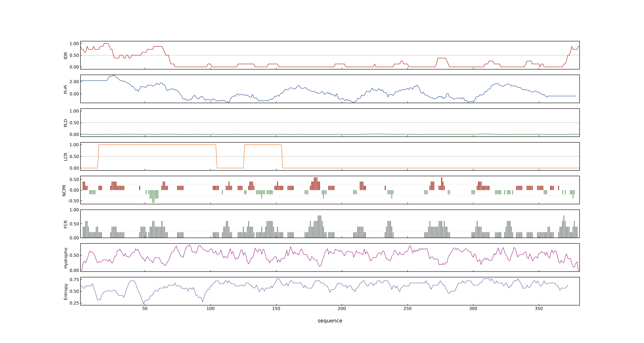Click the Entropy y-axis label
644x343 pixels.
pyautogui.click(x=66, y=291)
